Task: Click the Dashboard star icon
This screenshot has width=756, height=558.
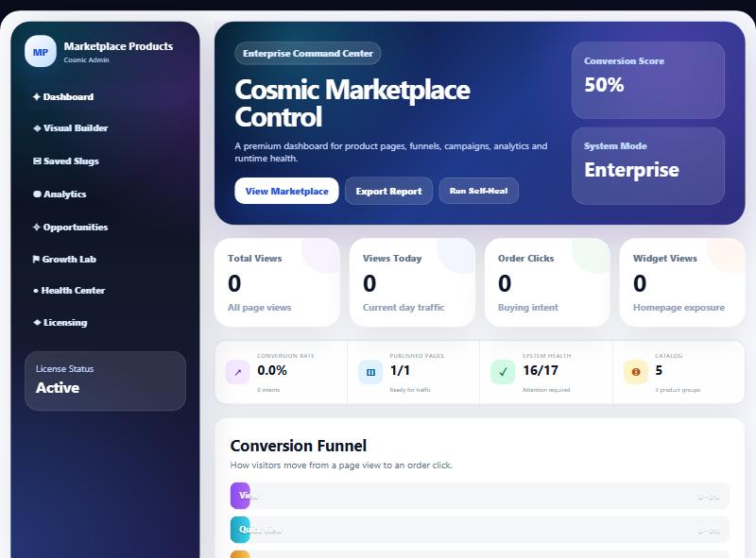Action: pyautogui.click(x=37, y=97)
